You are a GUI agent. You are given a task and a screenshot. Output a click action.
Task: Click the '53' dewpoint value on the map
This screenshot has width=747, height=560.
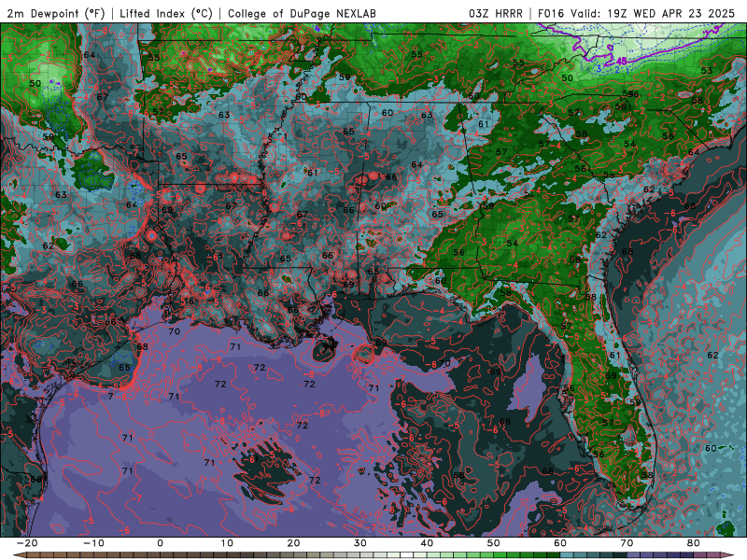(707, 71)
